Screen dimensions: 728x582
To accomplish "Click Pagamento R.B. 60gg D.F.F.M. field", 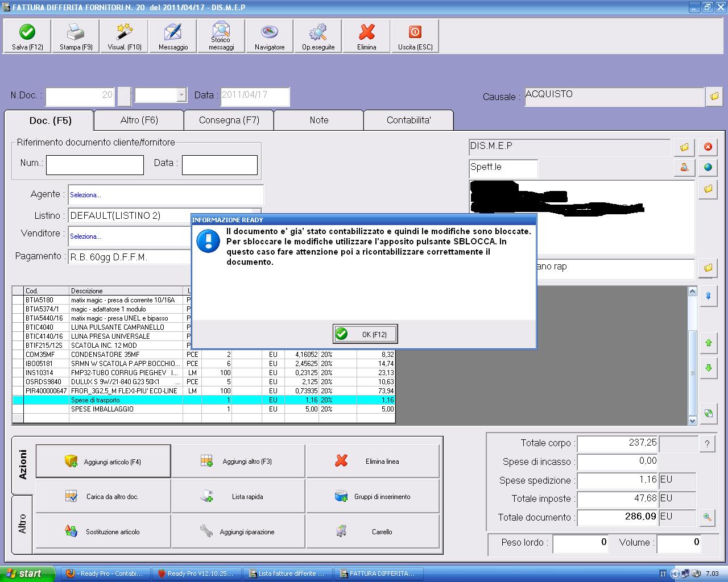I will 130,257.
